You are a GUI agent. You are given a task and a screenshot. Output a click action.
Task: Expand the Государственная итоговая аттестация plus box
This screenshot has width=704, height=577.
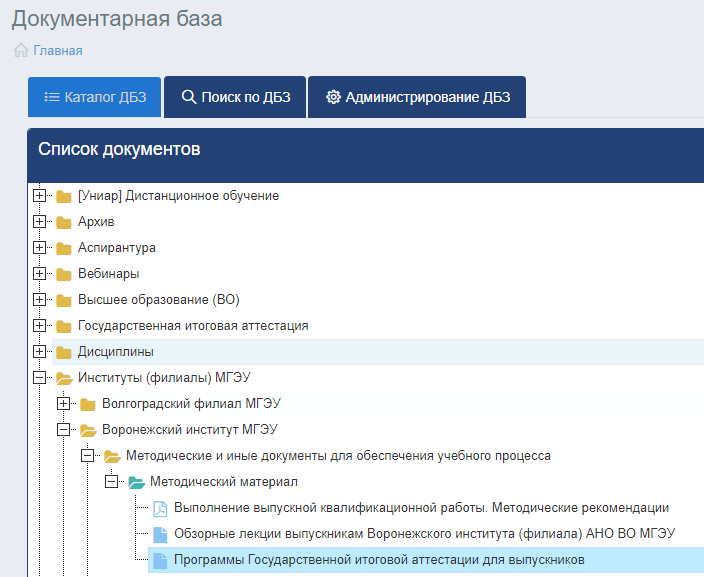40,326
